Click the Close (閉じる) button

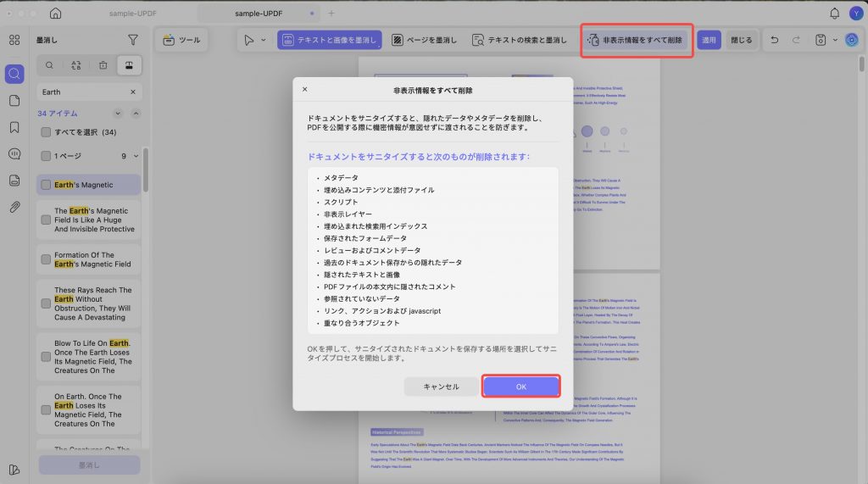coord(741,40)
